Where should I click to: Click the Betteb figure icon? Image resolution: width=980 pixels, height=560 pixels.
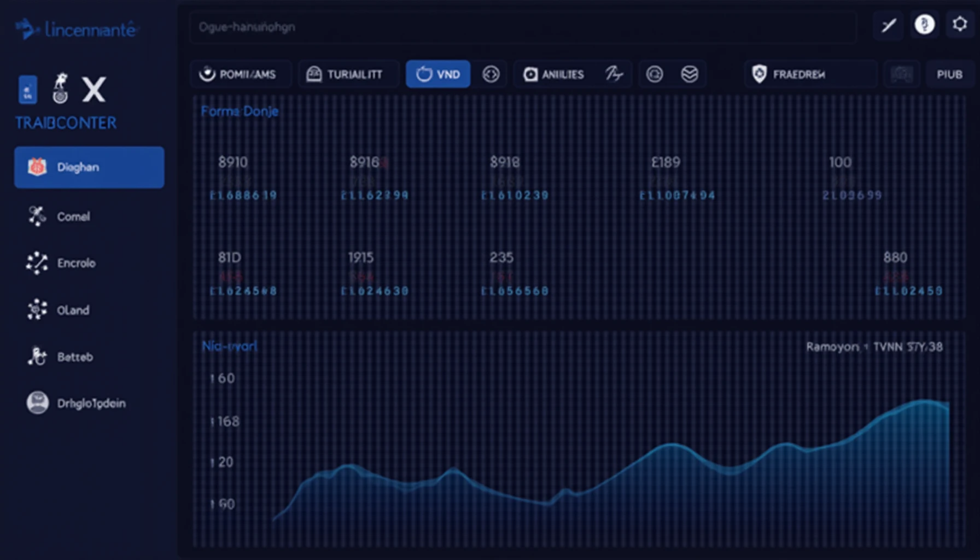pyautogui.click(x=37, y=356)
